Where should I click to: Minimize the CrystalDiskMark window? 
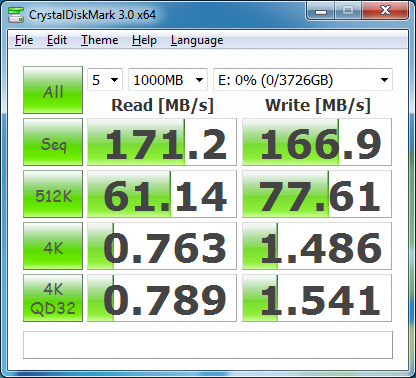point(321,11)
